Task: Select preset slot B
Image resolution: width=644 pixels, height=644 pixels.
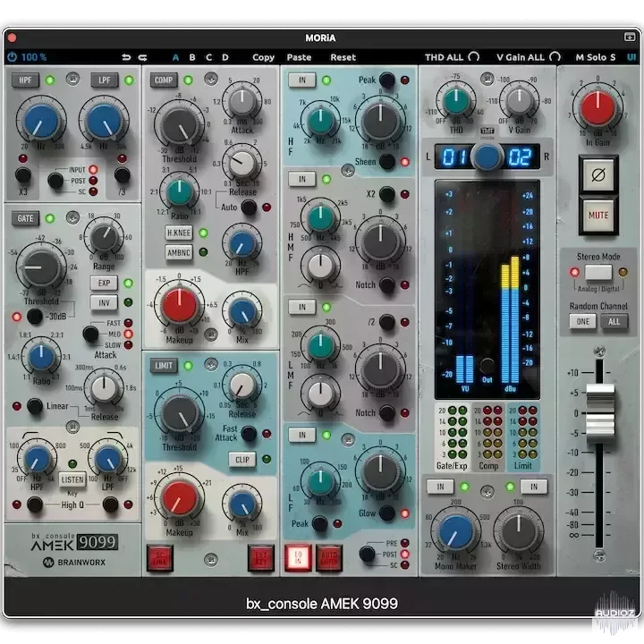Action: pos(192,57)
